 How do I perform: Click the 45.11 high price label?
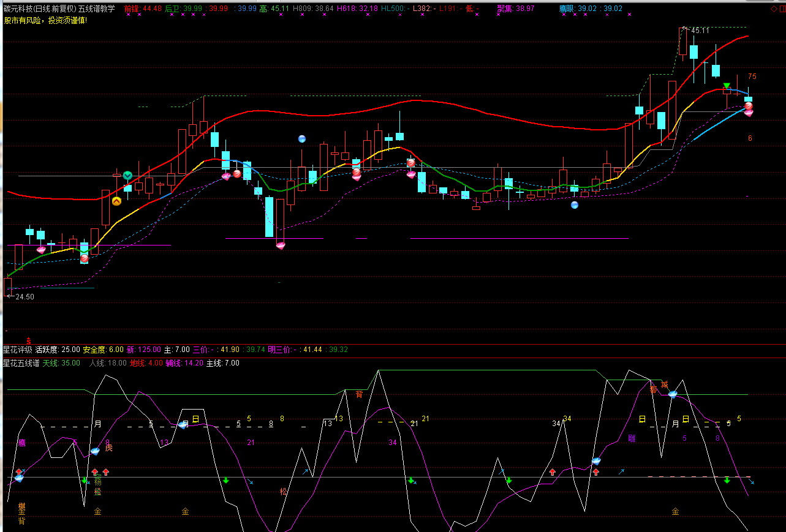[700, 30]
